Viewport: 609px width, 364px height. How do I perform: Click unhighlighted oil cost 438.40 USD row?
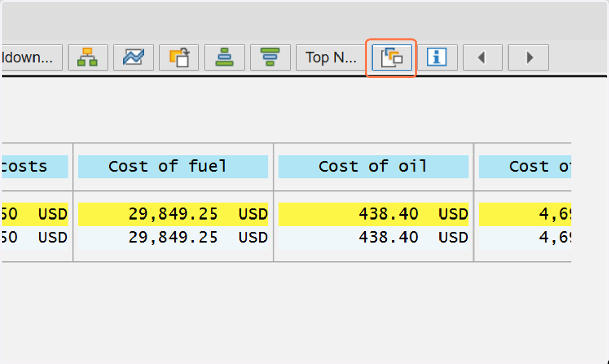374,238
